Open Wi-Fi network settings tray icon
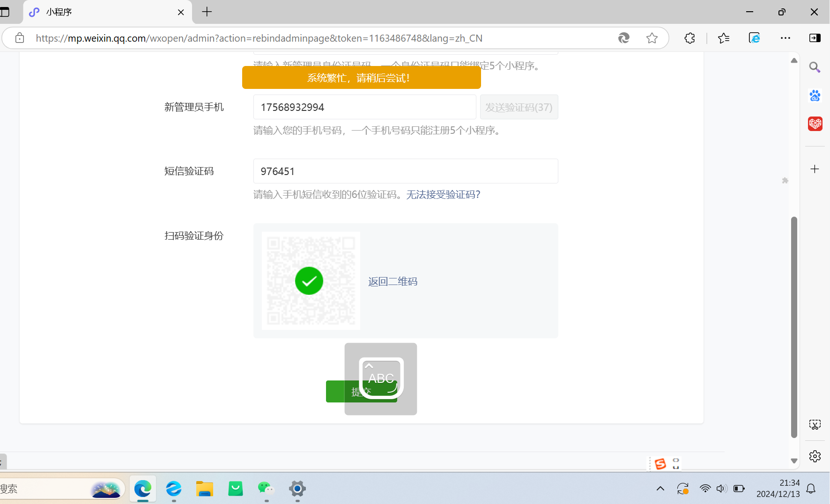This screenshot has width=830, height=504. point(705,489)
